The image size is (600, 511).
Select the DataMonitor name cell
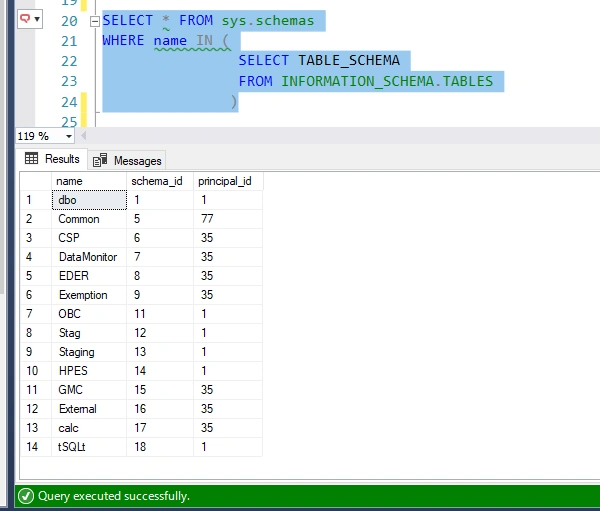tap(89, 257)
